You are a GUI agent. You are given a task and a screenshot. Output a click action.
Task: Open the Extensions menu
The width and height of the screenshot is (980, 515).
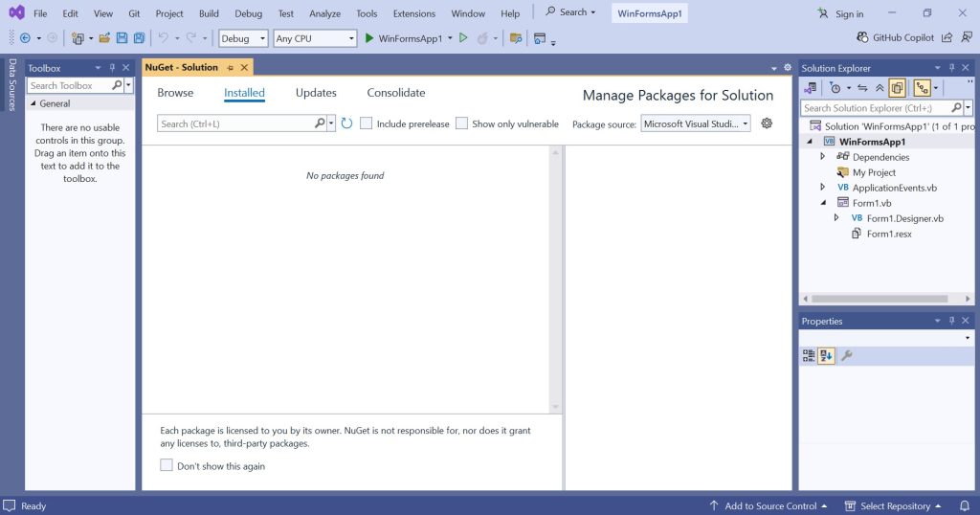point(413,13)
